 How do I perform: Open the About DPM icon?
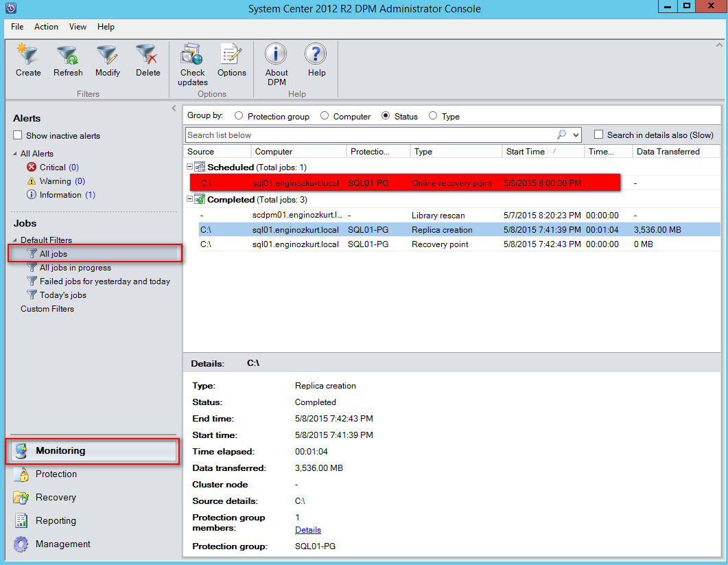[277, 54]
